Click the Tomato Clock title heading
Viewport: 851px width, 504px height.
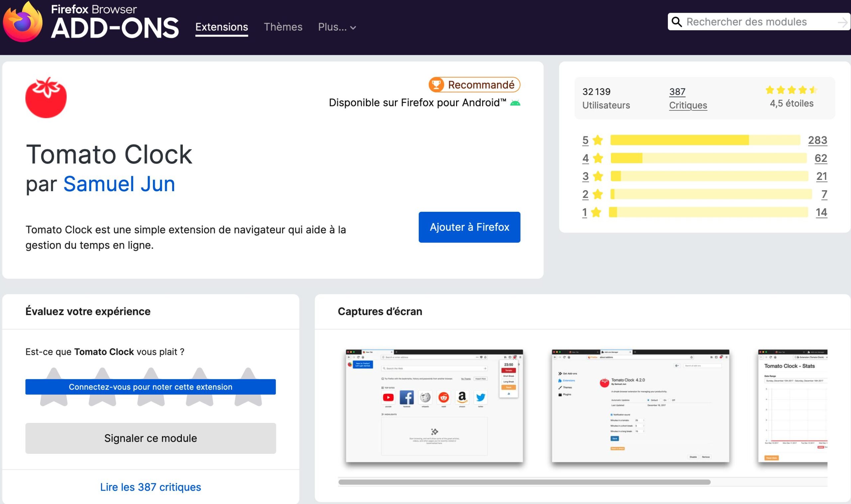[x=109, y=154]
